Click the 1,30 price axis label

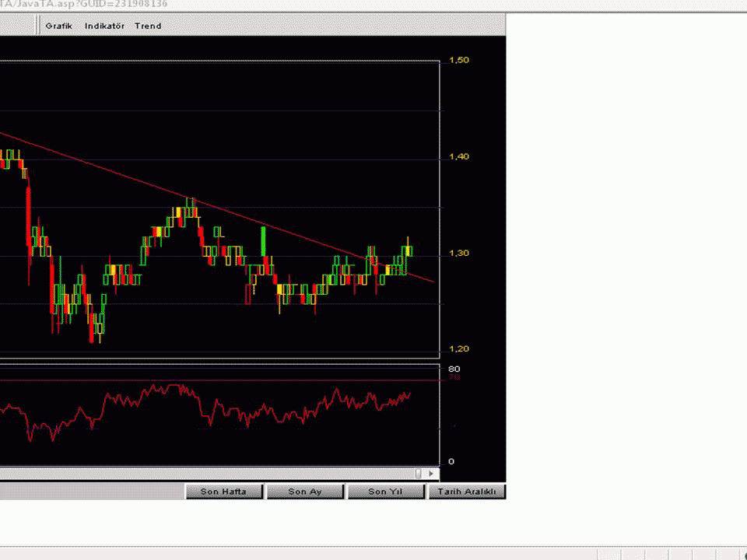(x=459, y=253)
